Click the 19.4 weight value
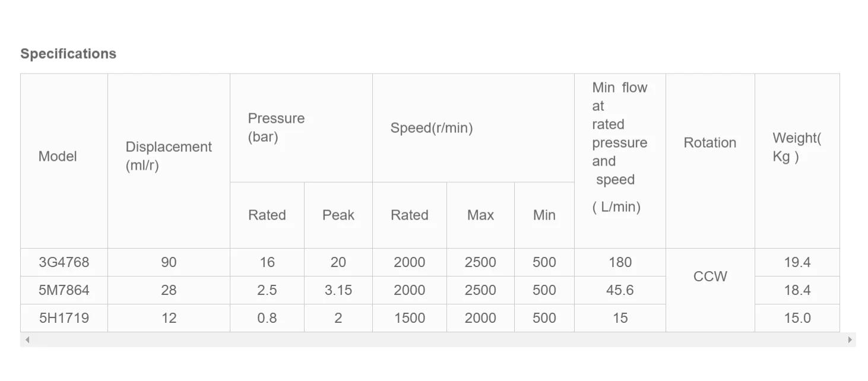 point(797,262)
